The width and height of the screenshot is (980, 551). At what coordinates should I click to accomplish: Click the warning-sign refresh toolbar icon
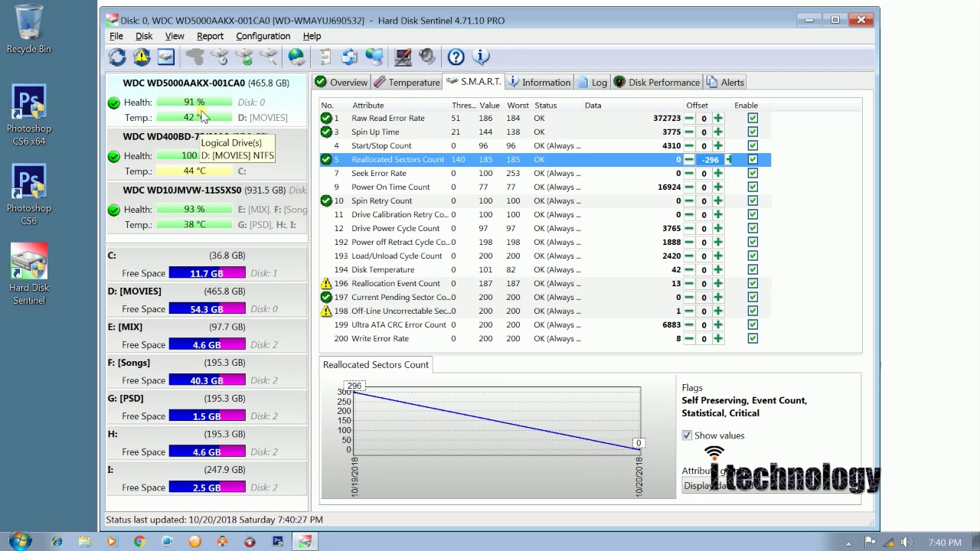[x=142, y=57]
